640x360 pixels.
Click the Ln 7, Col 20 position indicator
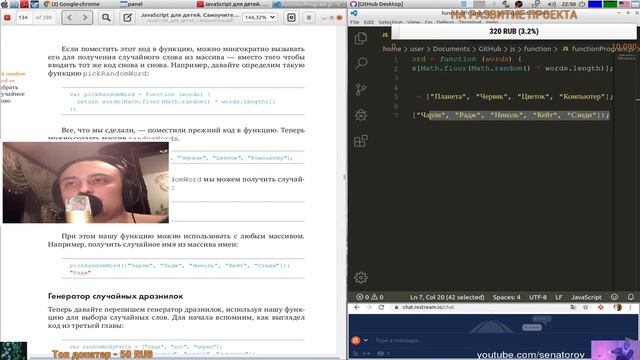click(447, 297)
